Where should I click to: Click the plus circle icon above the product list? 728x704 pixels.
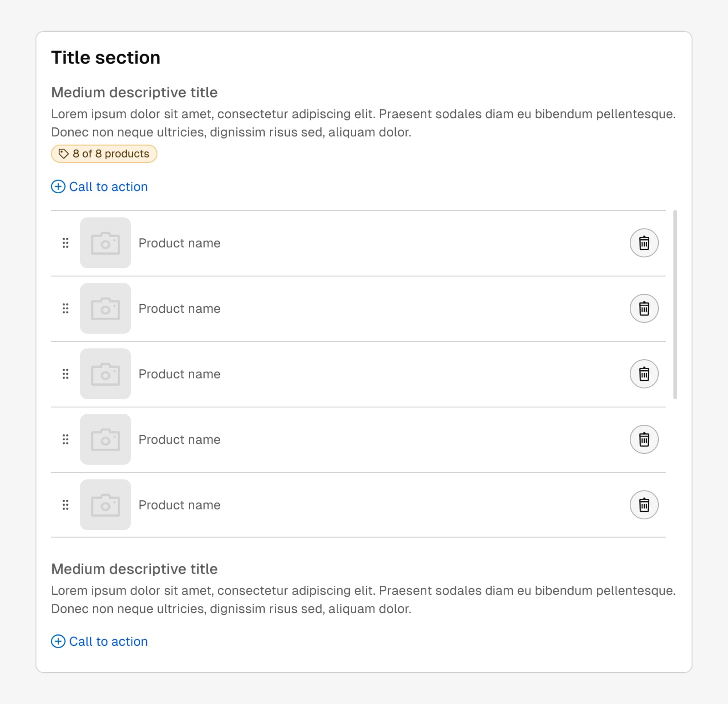(x=58, y=186)
